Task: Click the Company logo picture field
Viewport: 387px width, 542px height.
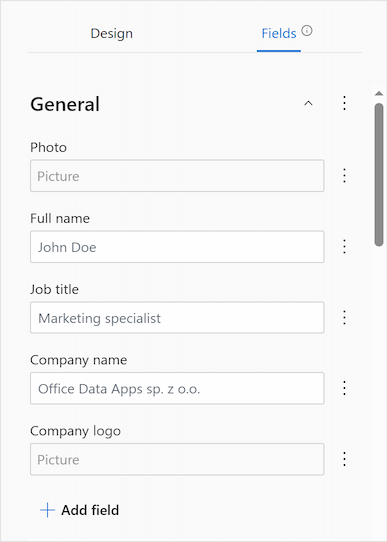Action: click(x=177, y=459)
